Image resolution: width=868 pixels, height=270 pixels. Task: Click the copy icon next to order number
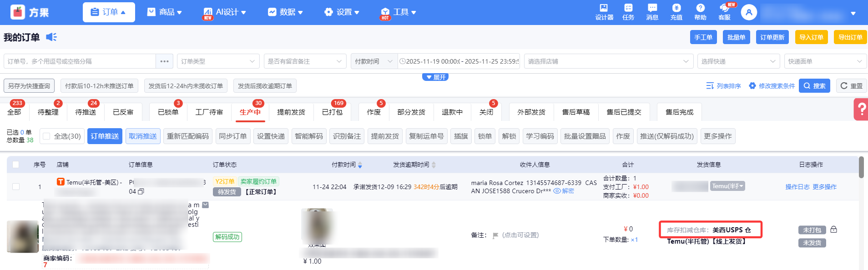coord(141,191)
